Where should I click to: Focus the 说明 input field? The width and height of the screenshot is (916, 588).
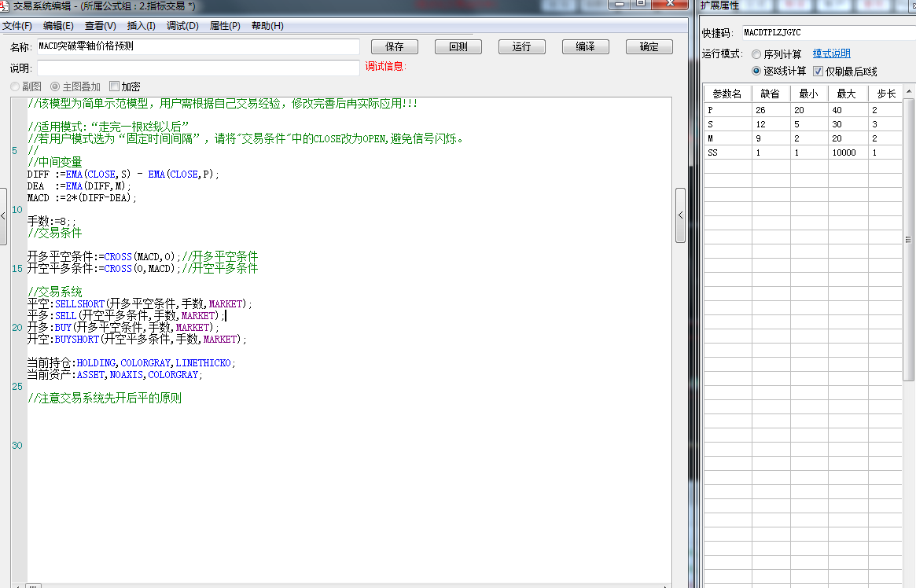(x=199, y=68)
